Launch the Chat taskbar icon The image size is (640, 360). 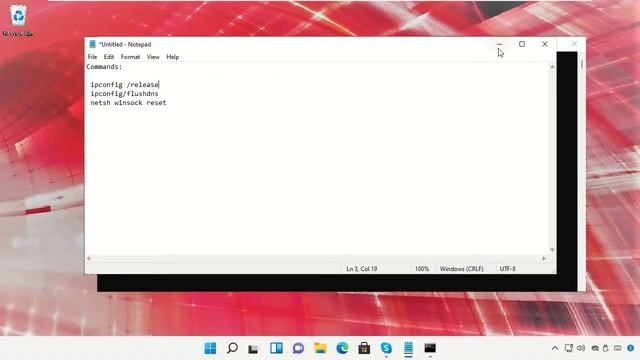click(298, 348)
